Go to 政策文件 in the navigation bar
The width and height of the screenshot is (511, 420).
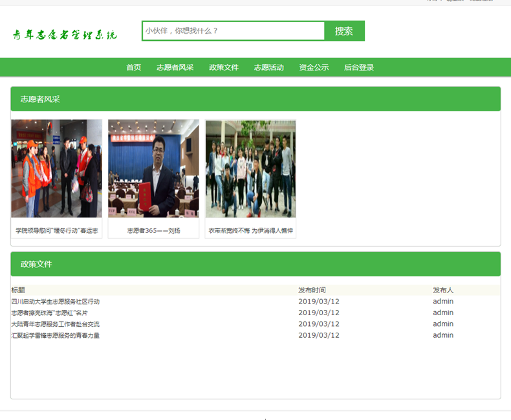224,67
